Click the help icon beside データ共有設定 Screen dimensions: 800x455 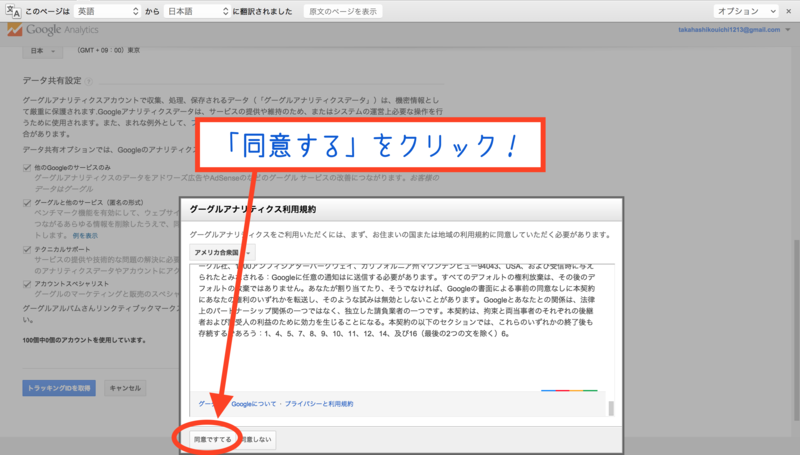click(x=88, y=82)
